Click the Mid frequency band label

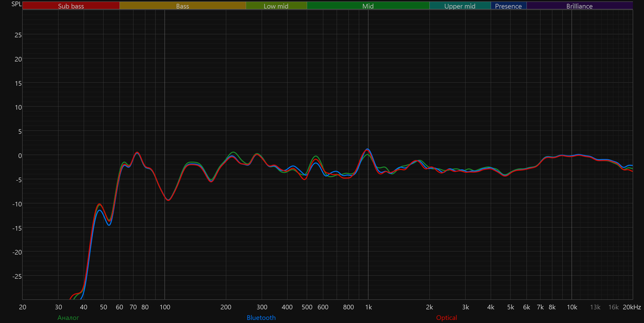tap(368, 6)
